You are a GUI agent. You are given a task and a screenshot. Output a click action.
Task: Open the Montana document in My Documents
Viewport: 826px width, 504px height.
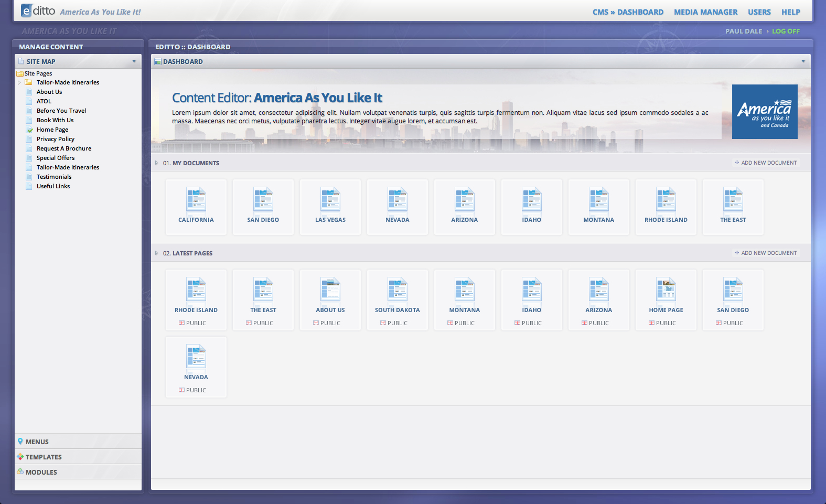(599, 199)
